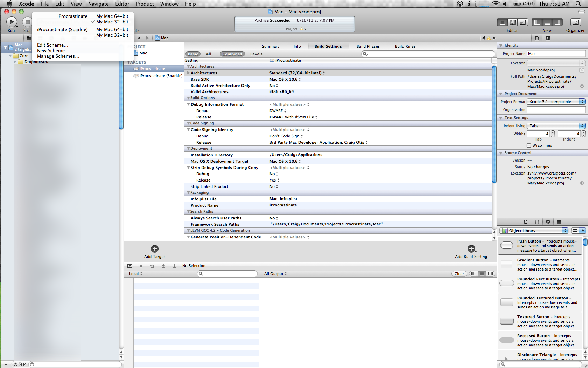Screen dimensions: 588x368
Task: Show the Code Snippet library icon
Action: tap(537, 222)
